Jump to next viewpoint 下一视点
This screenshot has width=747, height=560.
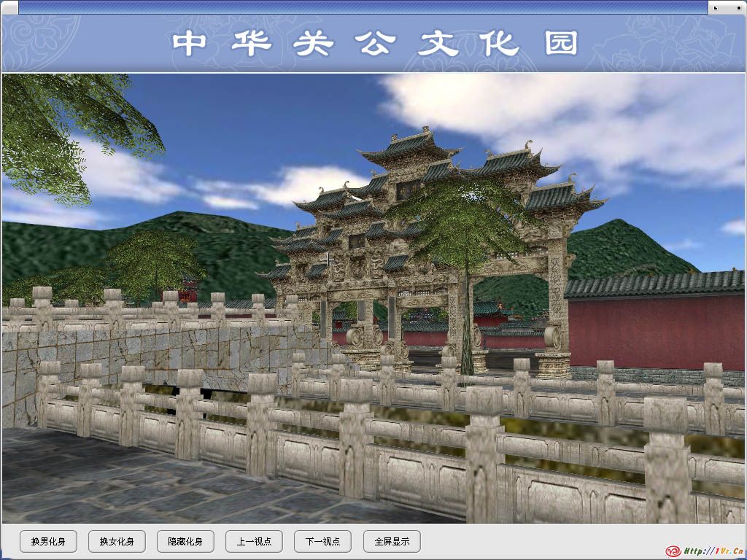click(322, 542)
